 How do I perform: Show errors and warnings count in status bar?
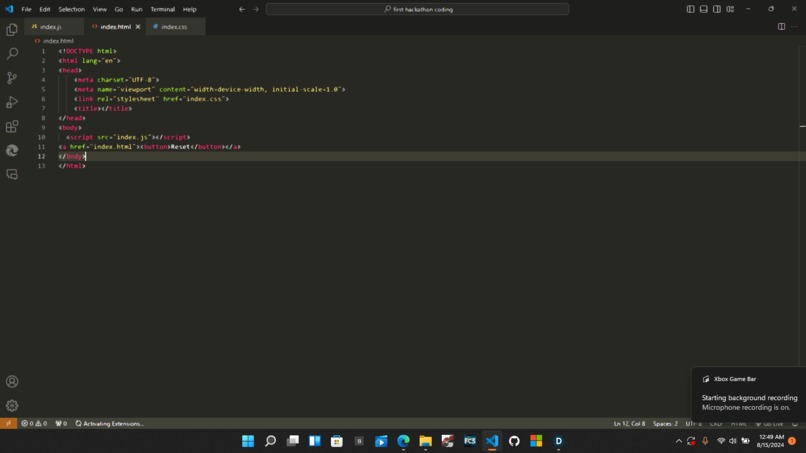click(34, 424)
